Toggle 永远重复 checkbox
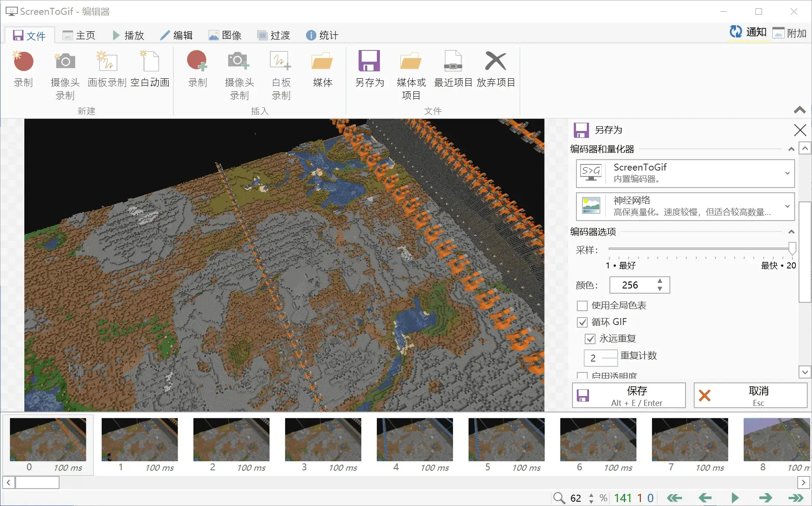This screenshot has width=812, height=506. click(x=590, y=339)
